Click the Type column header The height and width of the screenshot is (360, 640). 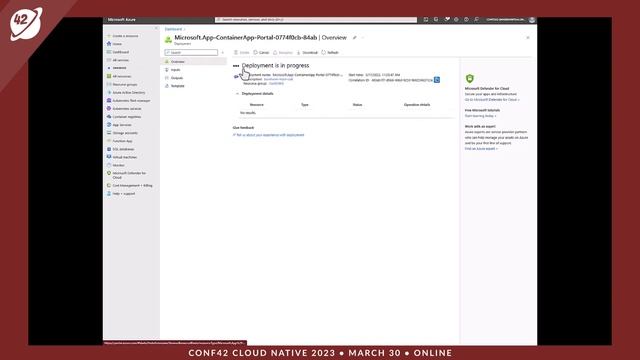(x=304, y=105)
